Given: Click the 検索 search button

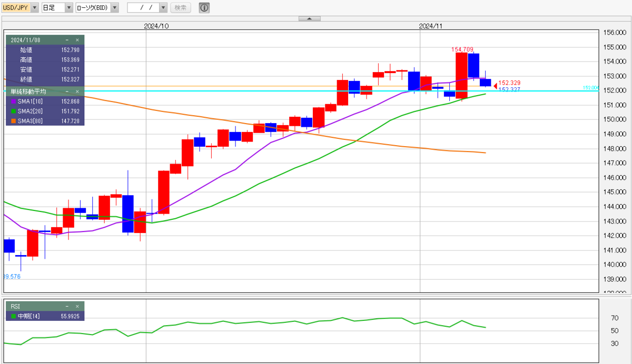Looking at the screenshot, I should [x=181, y=7].
